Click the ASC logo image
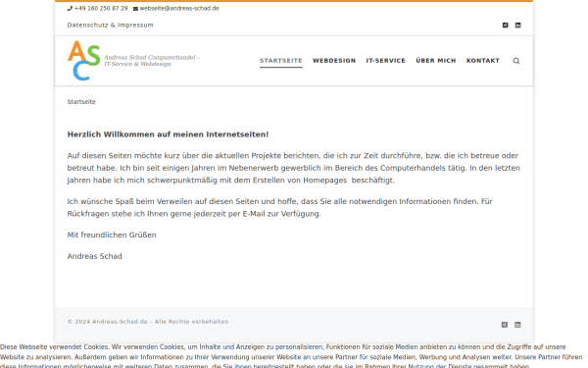588x368 pixels. click(84, 61)
